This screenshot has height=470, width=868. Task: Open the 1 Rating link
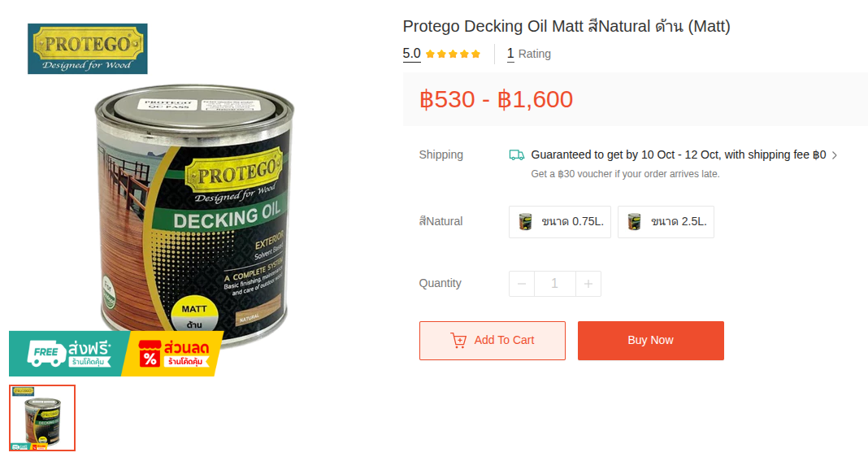(529, 54)
